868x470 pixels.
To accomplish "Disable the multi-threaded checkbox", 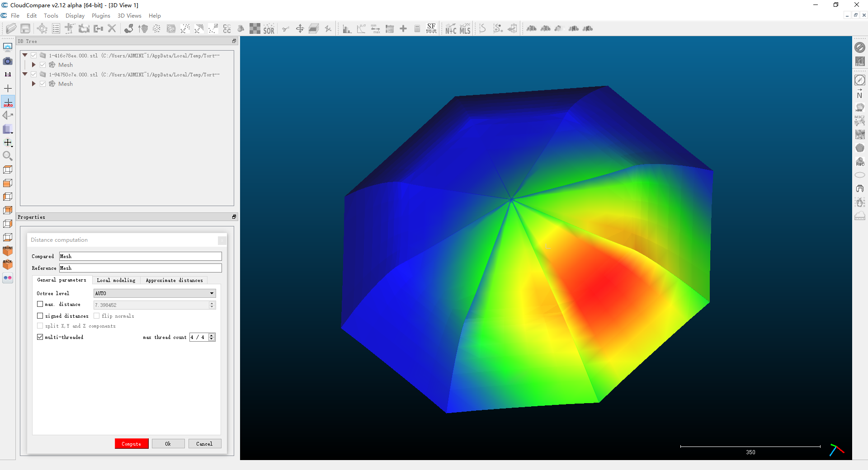I will click(x=40, y=337).
